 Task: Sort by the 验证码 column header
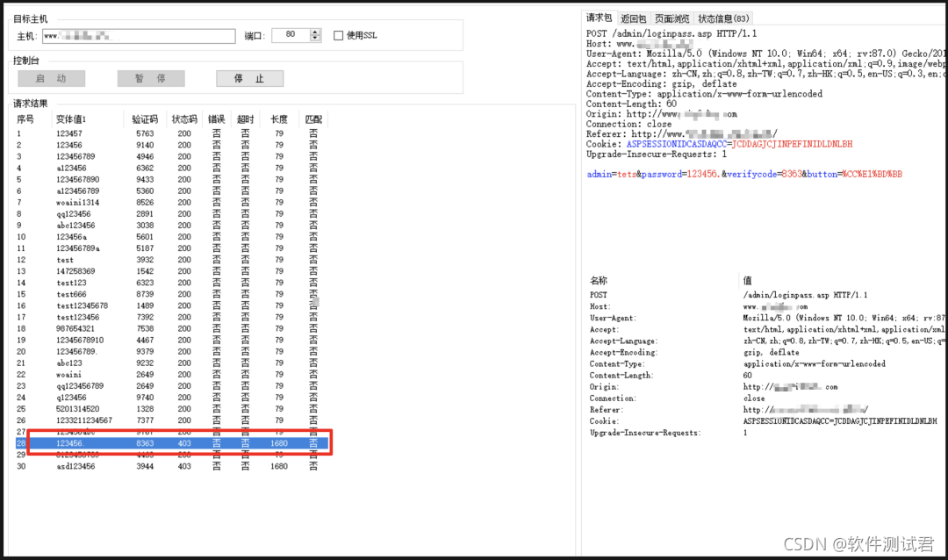pyautogui.click(x=145, y=119)
